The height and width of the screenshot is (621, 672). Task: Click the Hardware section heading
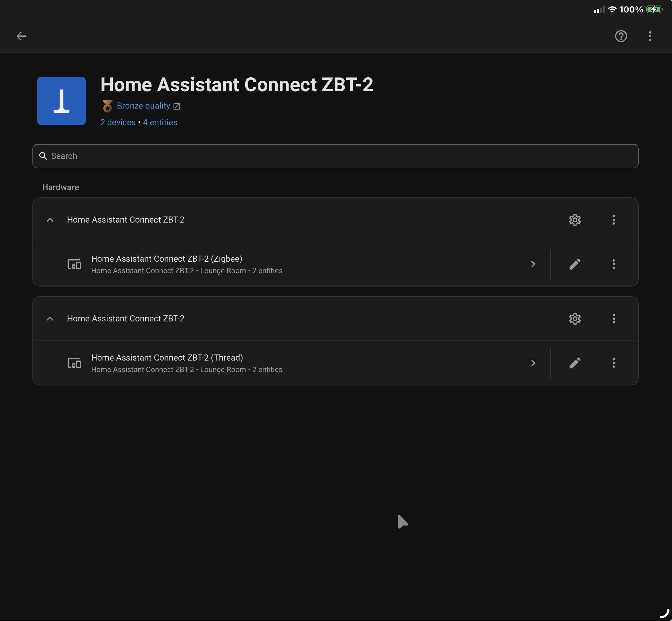coord(60,187)
